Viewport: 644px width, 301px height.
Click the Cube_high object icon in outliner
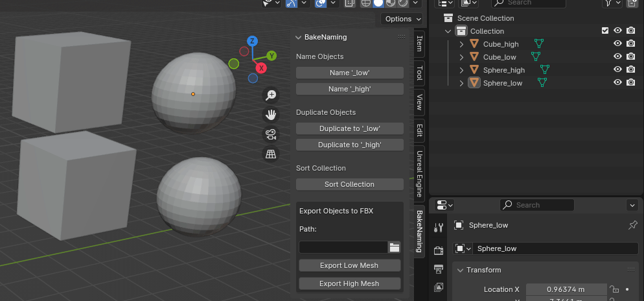coord(474,43)
